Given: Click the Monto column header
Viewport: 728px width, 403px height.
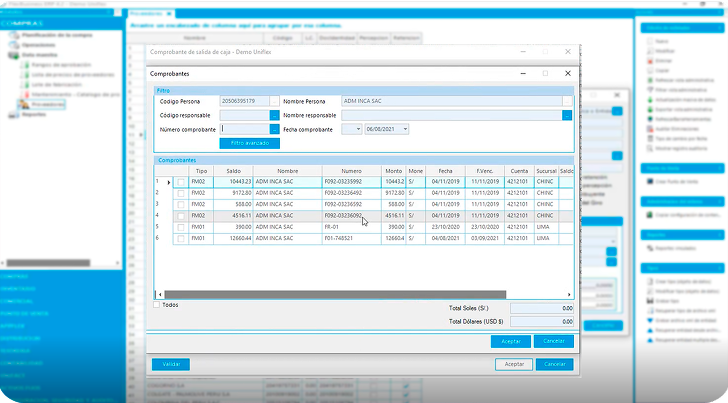Looking at the screenshot, I should pyautogui.click(x=393, y=171).
